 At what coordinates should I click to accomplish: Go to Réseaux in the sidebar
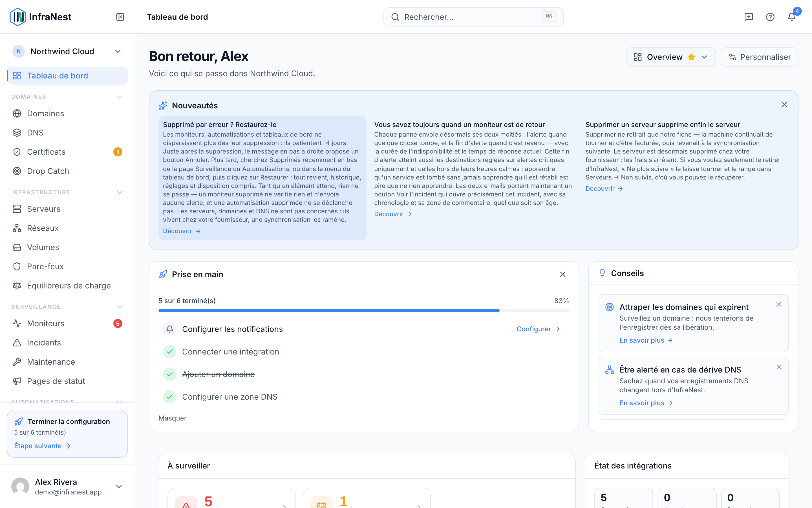[67, 228]
